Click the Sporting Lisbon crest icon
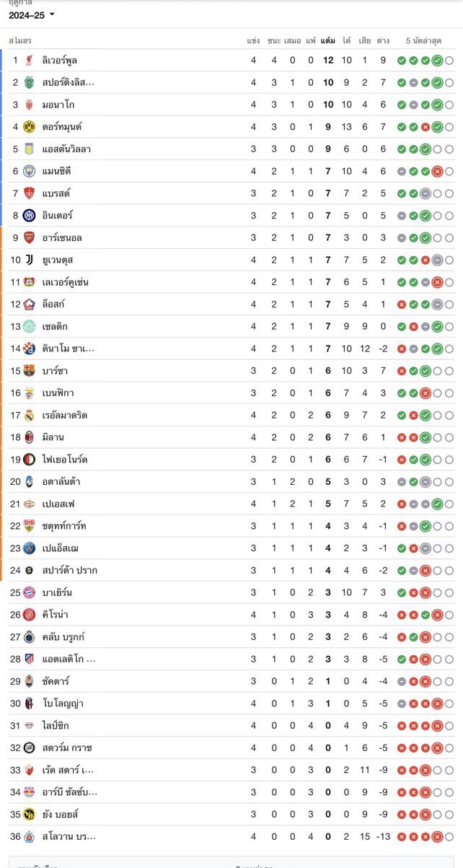The height and width of the screenshot is (868, 463). [x=29, y=83]
